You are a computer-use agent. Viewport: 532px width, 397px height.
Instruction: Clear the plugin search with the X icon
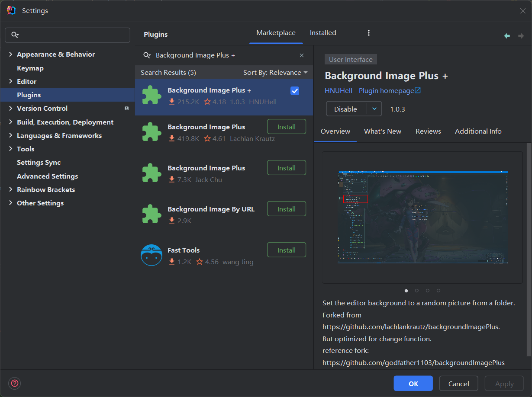302,55
